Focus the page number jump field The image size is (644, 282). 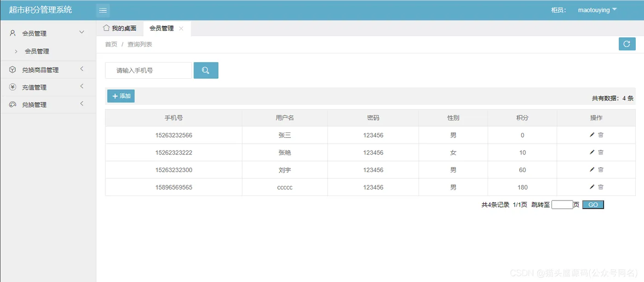point(562,205)
